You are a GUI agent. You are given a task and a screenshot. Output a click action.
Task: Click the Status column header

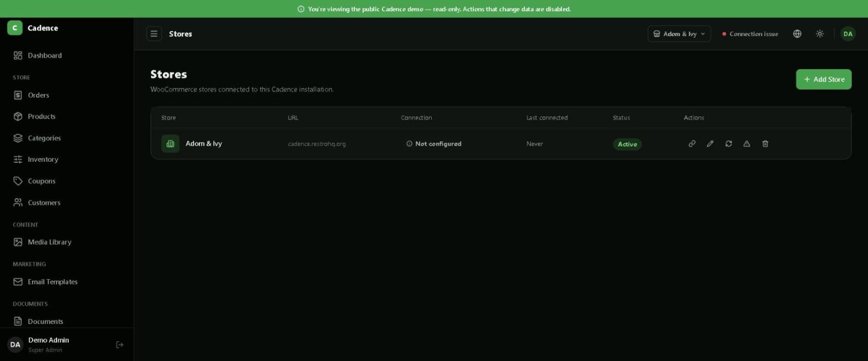coord(621,117)
